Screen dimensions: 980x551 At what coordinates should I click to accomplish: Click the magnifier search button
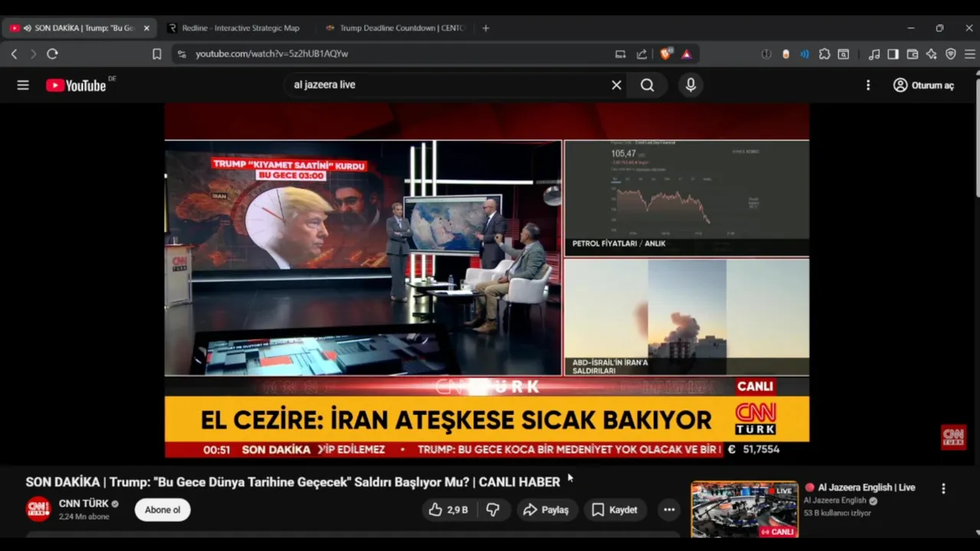click(648, 85)
